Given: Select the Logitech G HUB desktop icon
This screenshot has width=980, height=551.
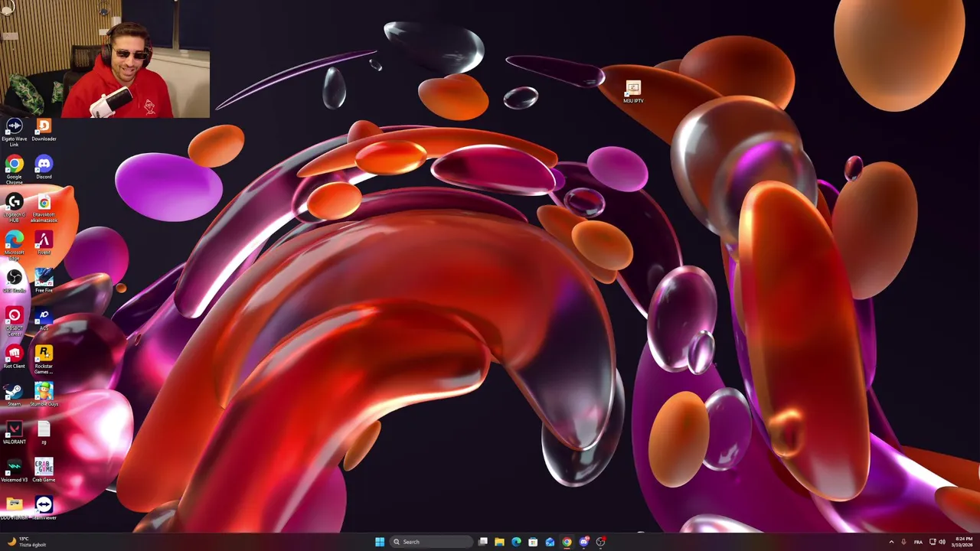Looking at the screenshot, I should point(14,207).
